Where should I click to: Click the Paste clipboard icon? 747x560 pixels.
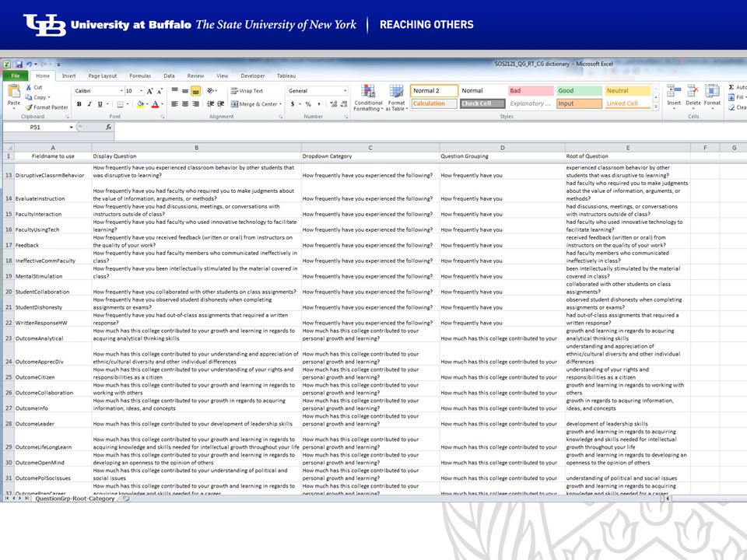[14, 90]
